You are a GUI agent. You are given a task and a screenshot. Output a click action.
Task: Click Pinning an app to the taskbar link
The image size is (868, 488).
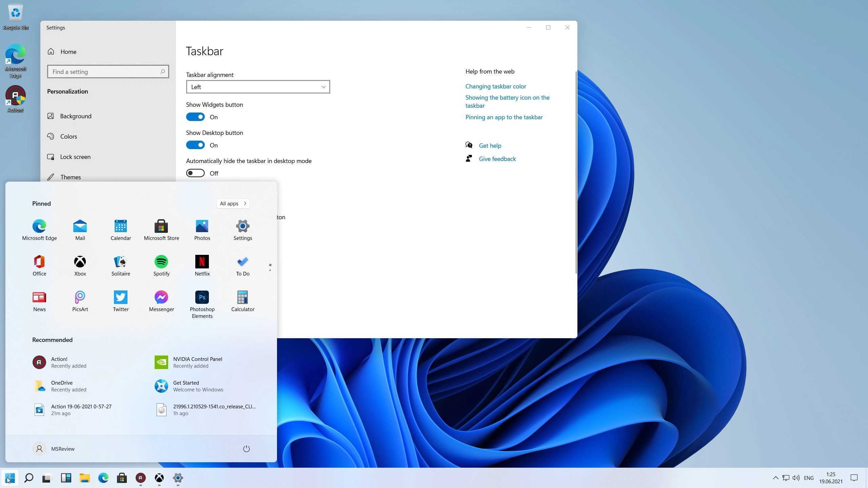(x=503, y=117)
